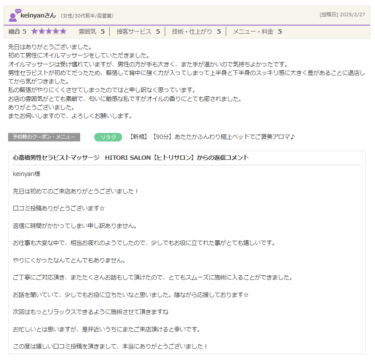
Task: Click the post date 2025/2/27
Action: (x=353, y=15)
